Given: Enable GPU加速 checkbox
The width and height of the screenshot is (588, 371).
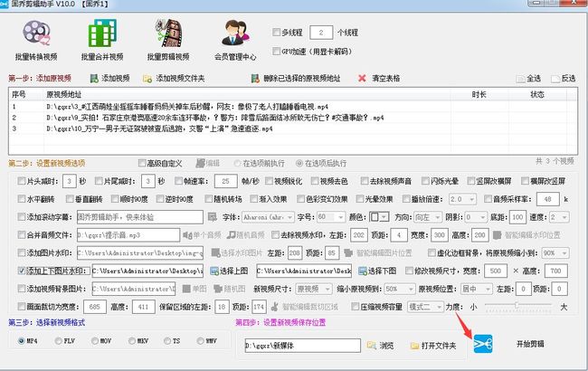Looking at the screenshot, I should coord(277,51).
